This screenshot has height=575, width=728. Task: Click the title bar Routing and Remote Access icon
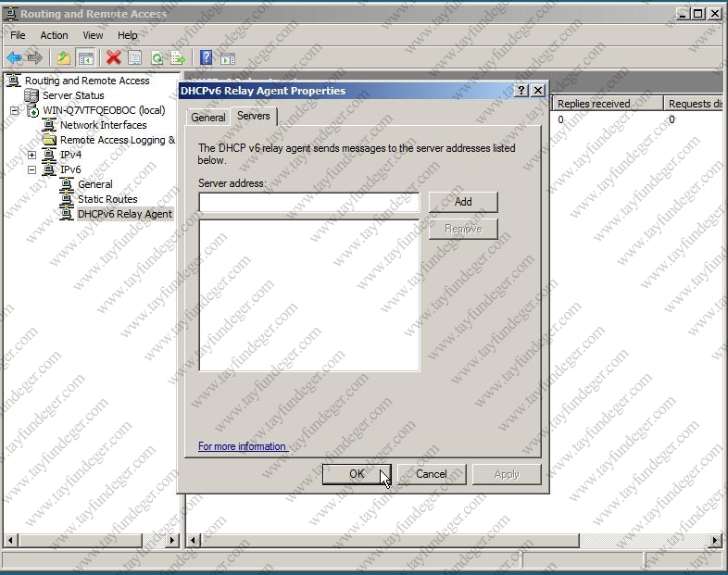click(x=11, y=14)
